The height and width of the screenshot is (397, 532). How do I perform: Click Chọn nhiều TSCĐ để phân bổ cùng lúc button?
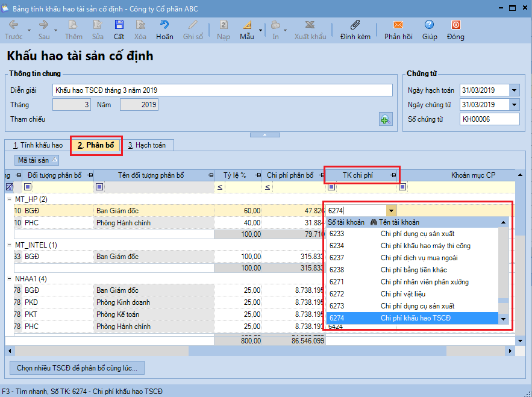click(x=77, y=368)
